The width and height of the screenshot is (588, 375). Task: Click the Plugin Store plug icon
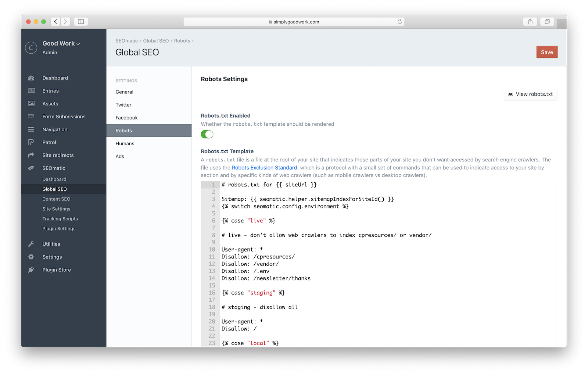tap(31, 270)
